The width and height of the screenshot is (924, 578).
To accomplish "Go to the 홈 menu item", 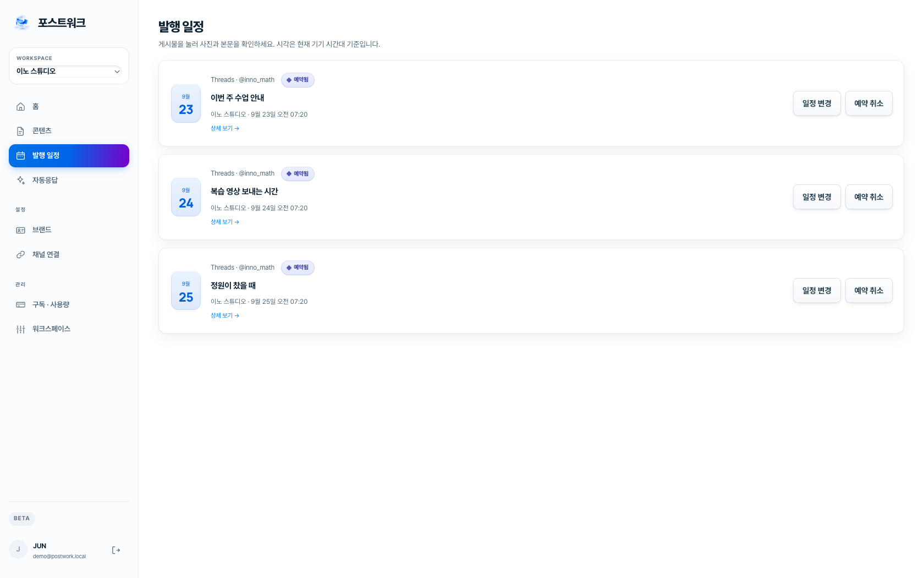I will tap(69, 106).
